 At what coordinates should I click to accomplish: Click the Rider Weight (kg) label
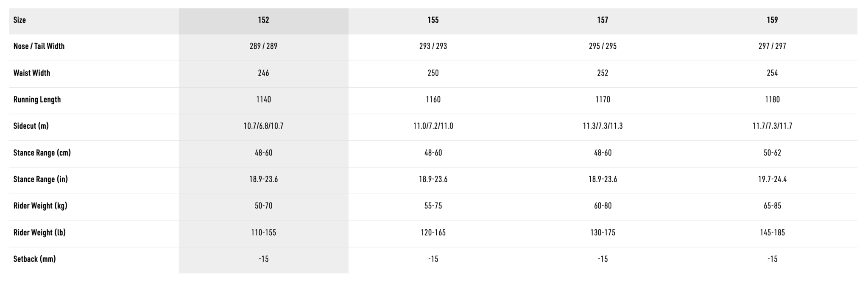click(40, 205)
